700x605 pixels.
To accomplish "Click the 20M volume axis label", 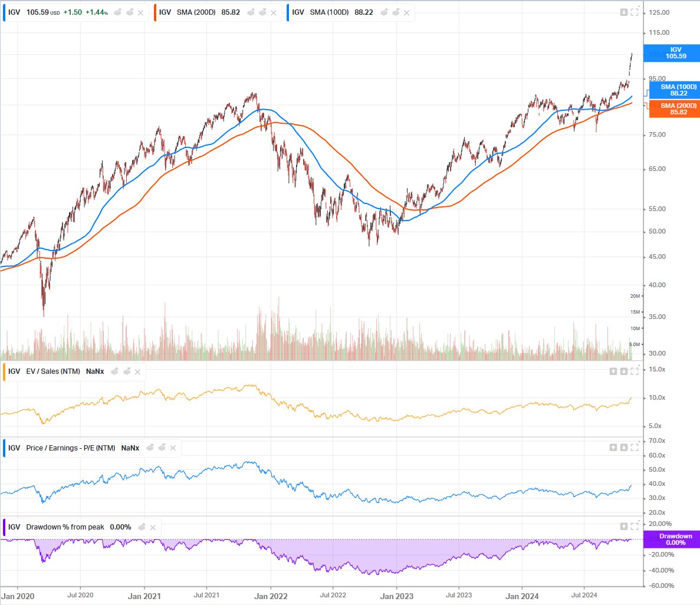I will [635, 296].
